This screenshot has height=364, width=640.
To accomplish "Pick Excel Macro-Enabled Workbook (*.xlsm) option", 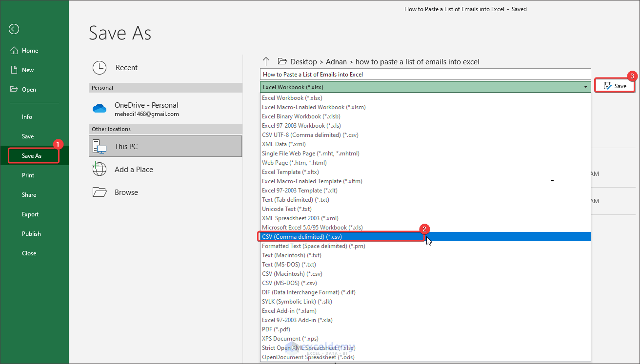I will coord(314,107).
